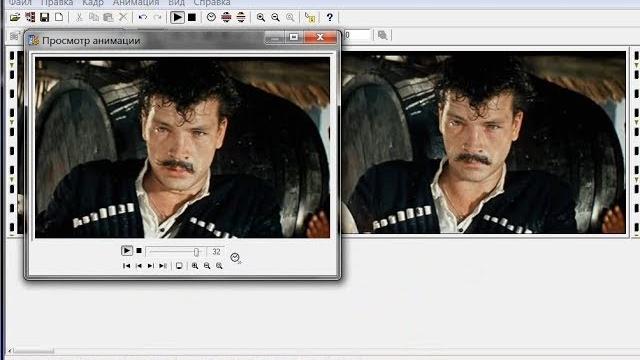This screenshot has height=360, width=640.
Task: Redo action with toolbar arrow
Action: tap(158, 17)
